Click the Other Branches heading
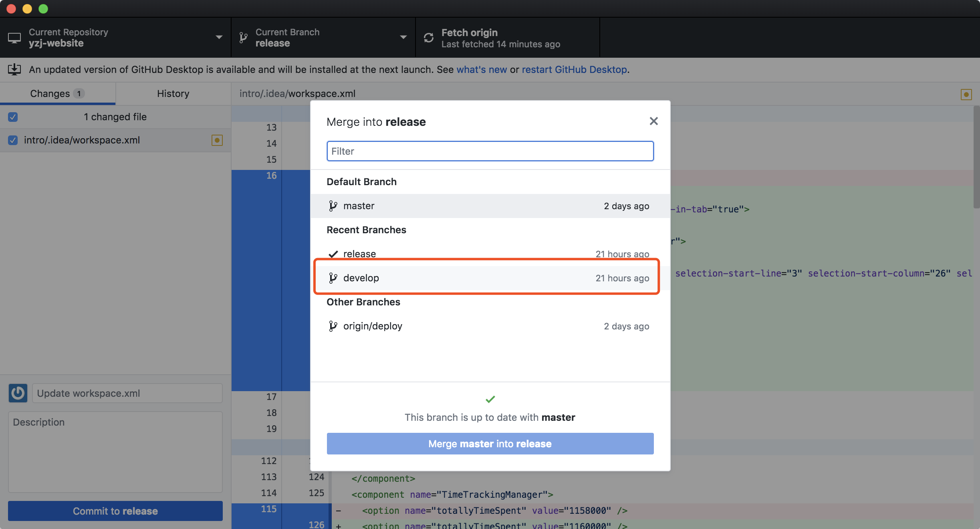Screen dimensions: 980x529 click(363, 302)
